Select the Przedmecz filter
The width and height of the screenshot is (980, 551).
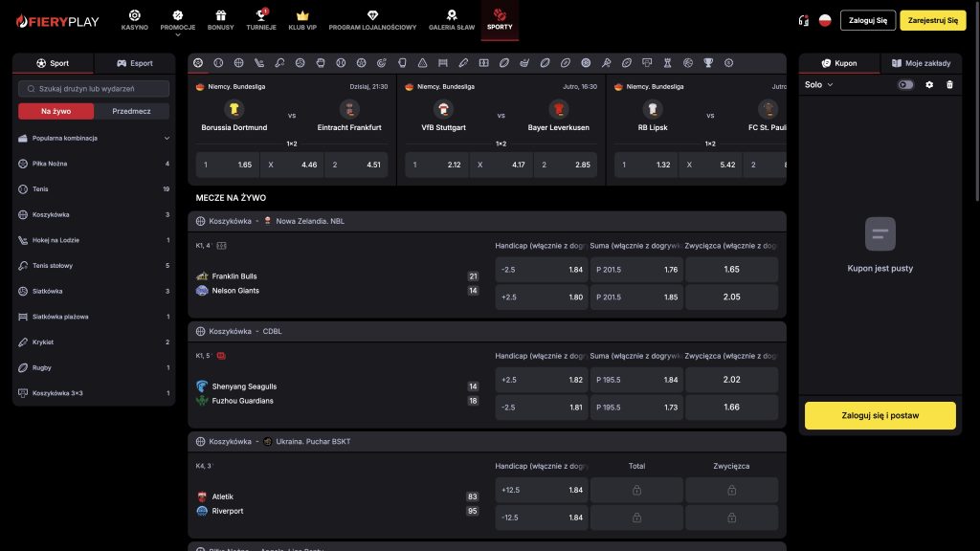click(x=131, y=111)
